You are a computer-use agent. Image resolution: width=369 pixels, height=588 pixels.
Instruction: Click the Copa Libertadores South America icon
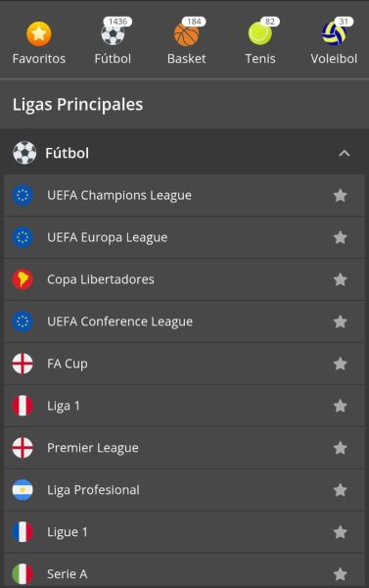click(23, 279)
